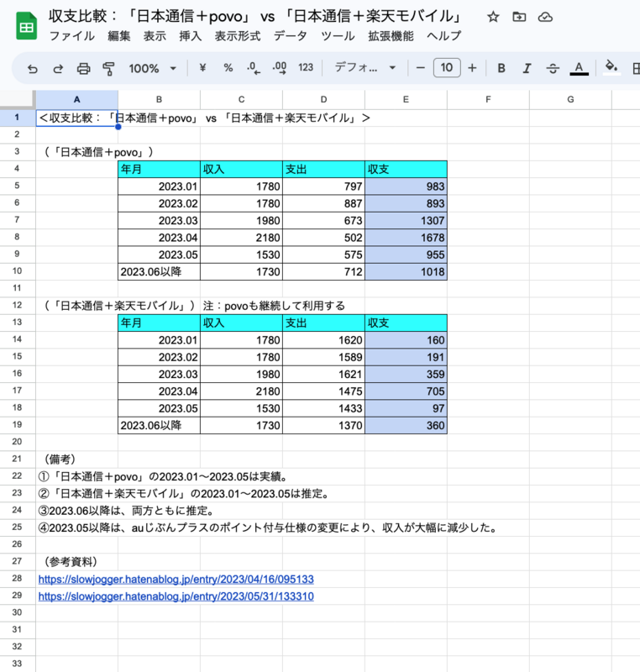Select the 収支 value 97
Screen dimensions: 640x672
tap(406, 408)
